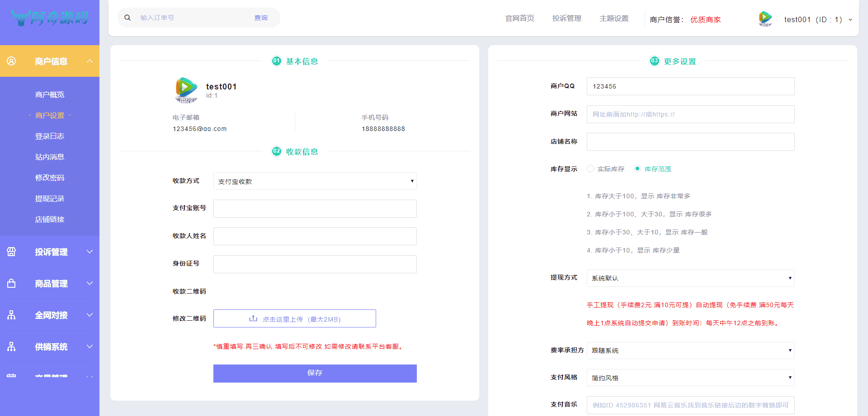Expand the 支付风格 dropdown
This screenshot has height=416, width=868.
[690, 378]
